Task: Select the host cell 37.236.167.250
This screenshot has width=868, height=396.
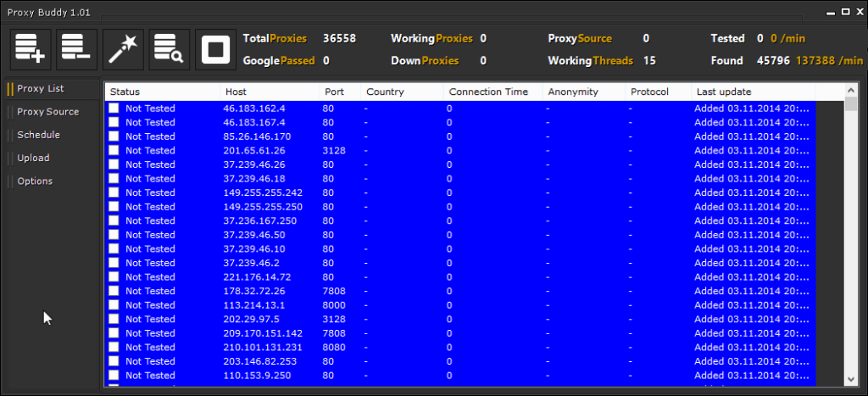Action: pos(259,221)
